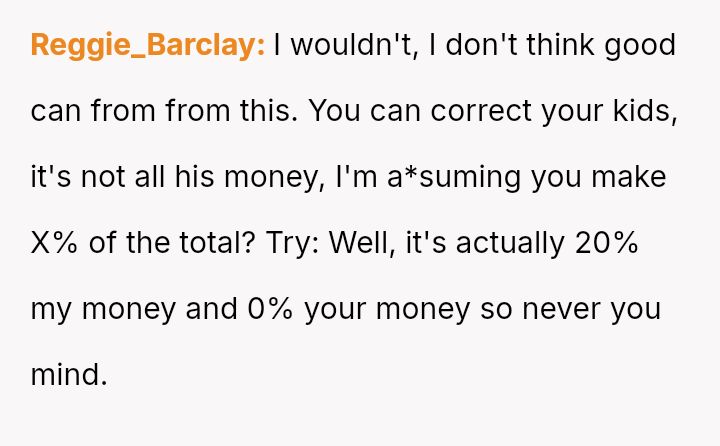Click the "X%" text

(x=54, y=243)
